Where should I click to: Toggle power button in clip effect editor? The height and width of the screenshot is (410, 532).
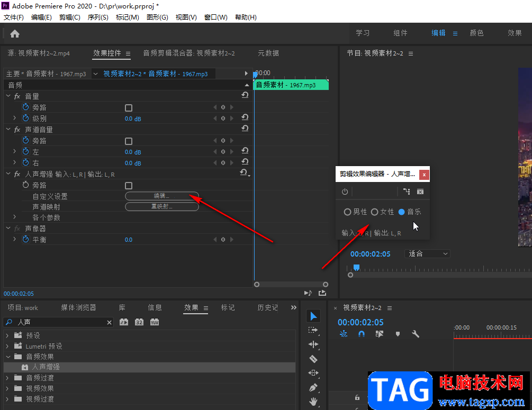(x=345, y=192)
